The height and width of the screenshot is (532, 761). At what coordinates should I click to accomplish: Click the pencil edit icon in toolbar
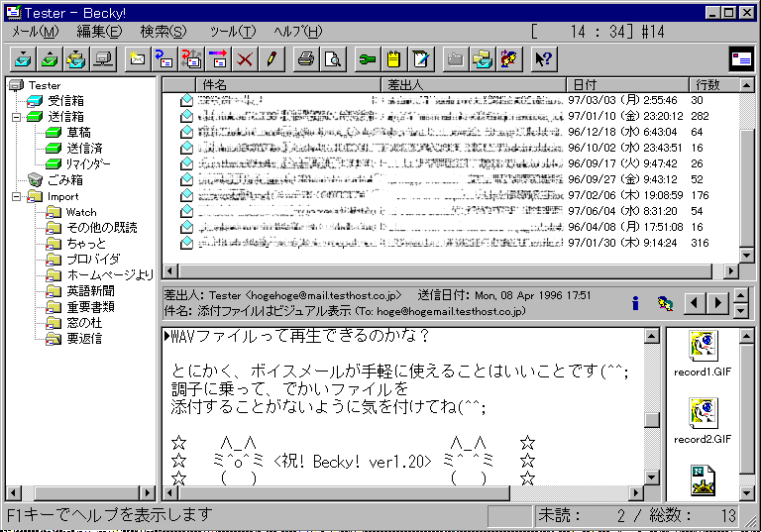click(x=272, y=59)
